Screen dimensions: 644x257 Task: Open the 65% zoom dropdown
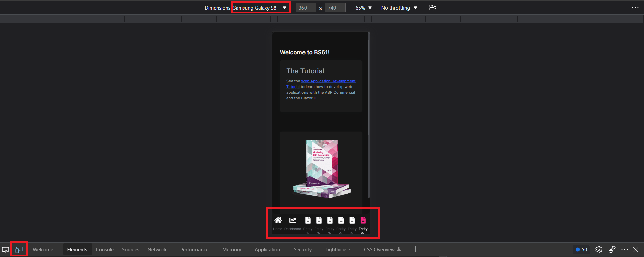(364, 8)
